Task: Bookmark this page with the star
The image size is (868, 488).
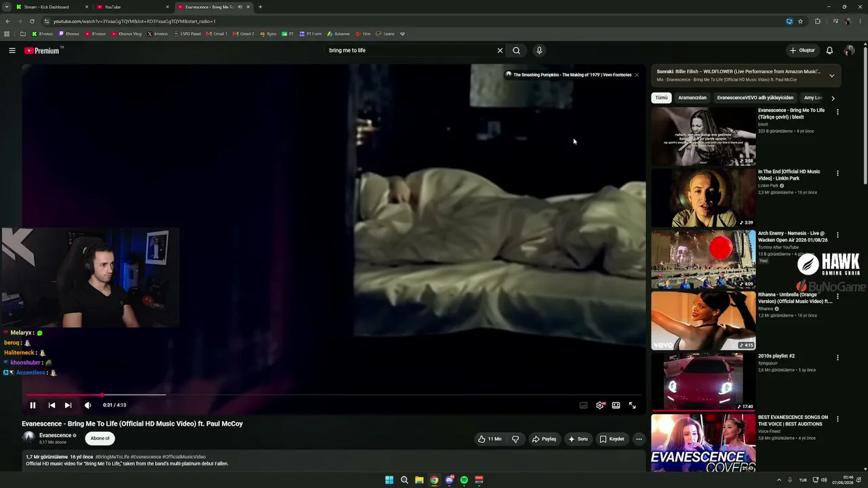Action: [x=800, y=21]
